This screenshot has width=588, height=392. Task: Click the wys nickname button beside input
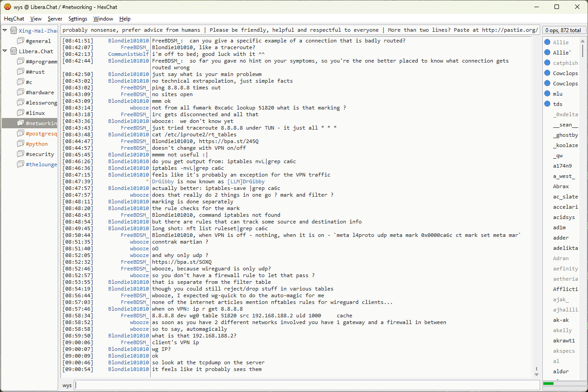click(67, 385)
